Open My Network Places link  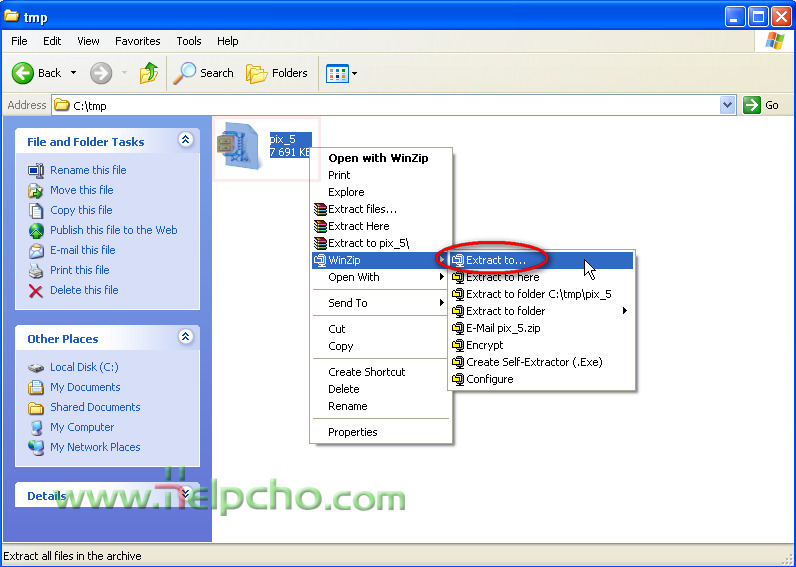pos(95,447)
